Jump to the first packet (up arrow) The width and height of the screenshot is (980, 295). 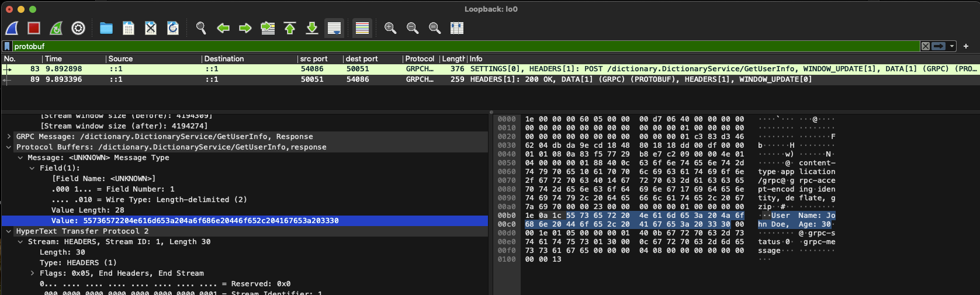point(290,28)
